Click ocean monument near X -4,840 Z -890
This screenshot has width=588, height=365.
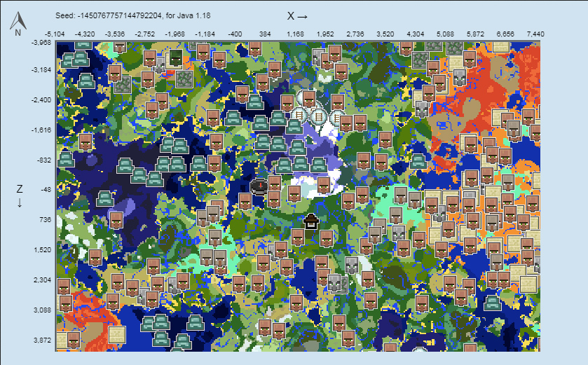pyautogui.click(x=66, y=159)
